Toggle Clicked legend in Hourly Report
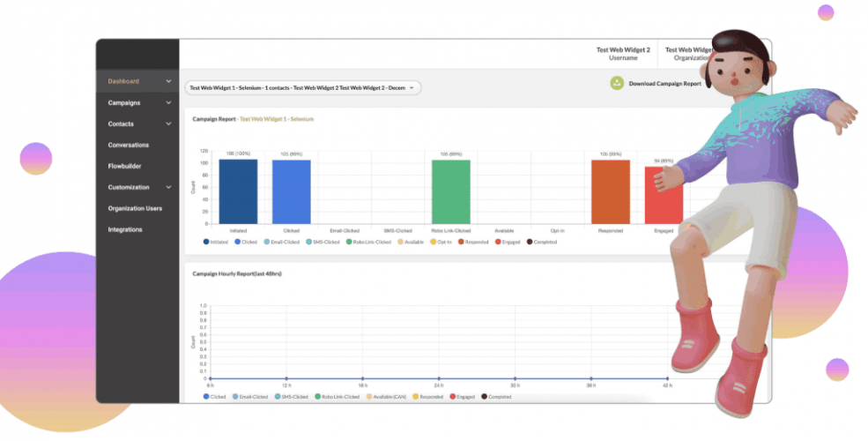 tap(215, 397)
